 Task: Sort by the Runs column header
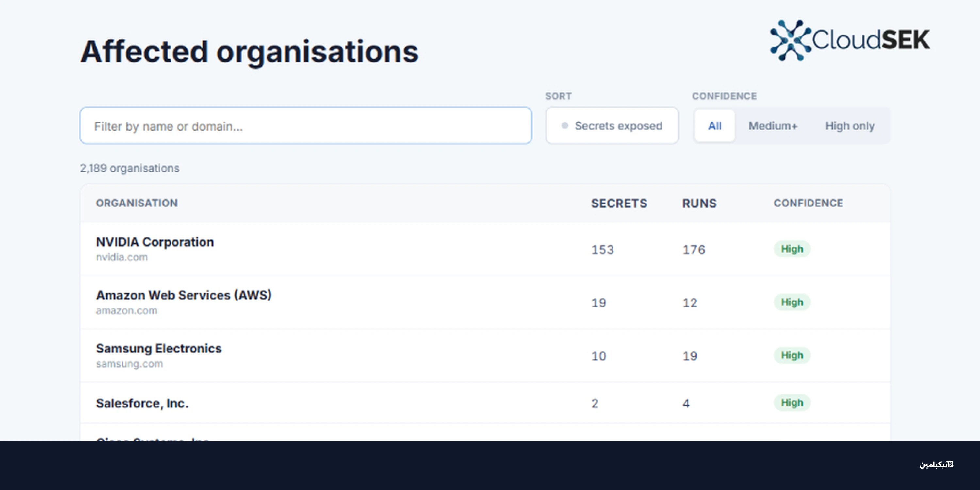pyautogui.click(x=699, y=203)
